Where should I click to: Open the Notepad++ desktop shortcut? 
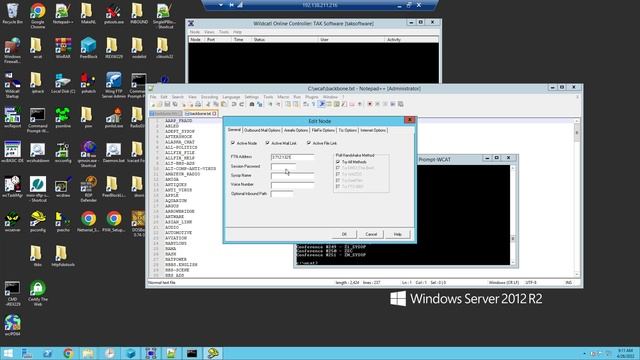[63, 13]
